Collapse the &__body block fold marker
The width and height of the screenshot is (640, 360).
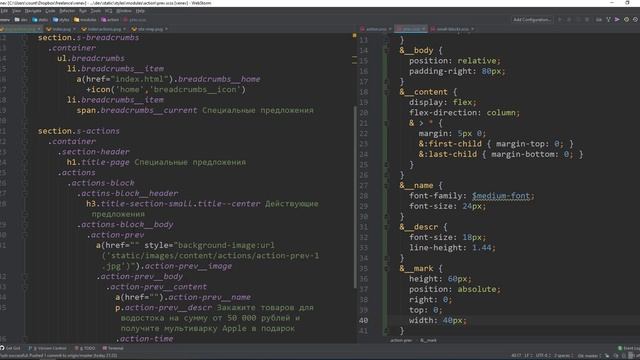386,51
